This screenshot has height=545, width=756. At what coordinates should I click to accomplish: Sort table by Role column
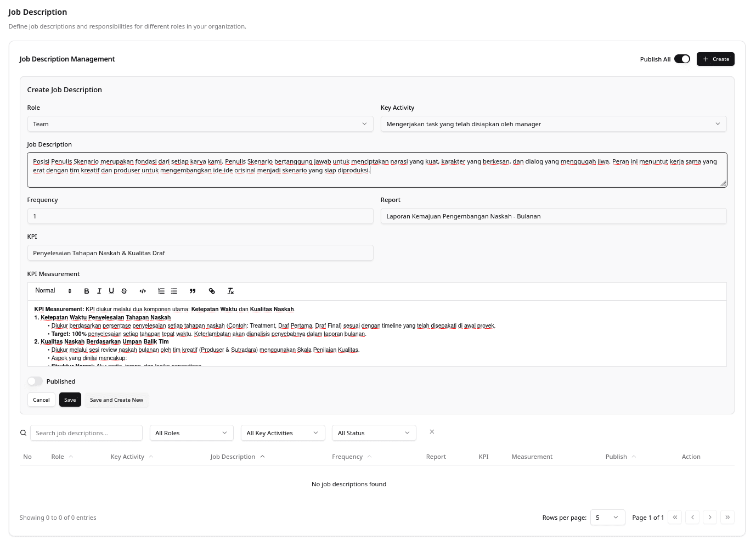(x=62, y=457)
